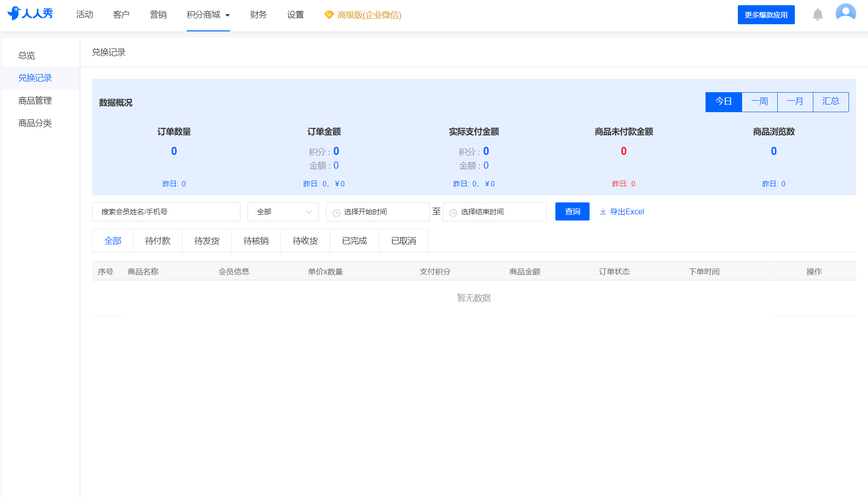The image size is (868, 498).
Task: Click the diamond icon beside 高级版
Action: (x=329, y=15)
